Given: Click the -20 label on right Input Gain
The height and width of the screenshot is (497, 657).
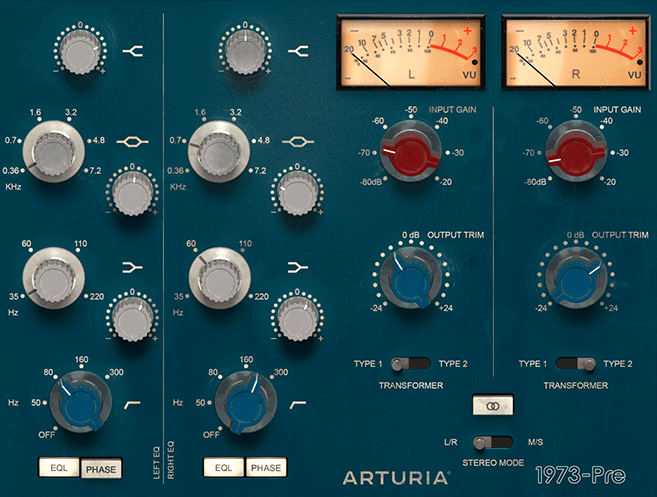Looking at the screenshot, I should tap(610, 182).
